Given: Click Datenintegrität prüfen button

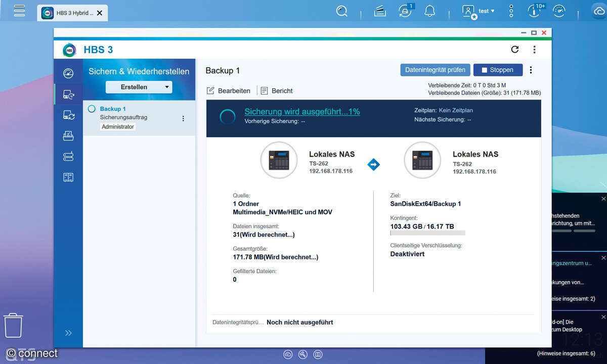Looking at the screenshot, I should click(435, 70).
